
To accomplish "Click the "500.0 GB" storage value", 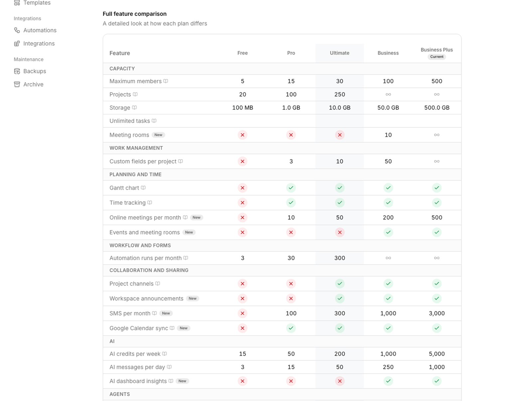I will click(437, 108).
